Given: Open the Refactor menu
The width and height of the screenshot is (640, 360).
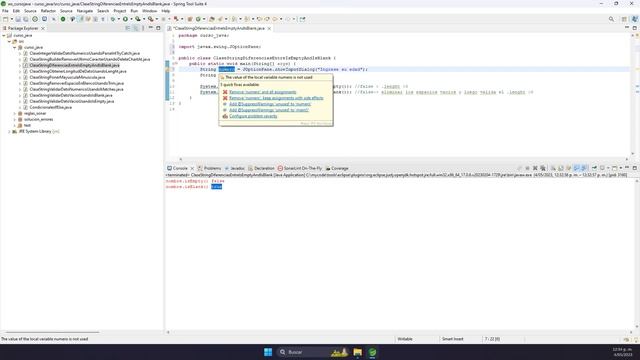Looking at the screenshot, I should (x=48, y=11).
